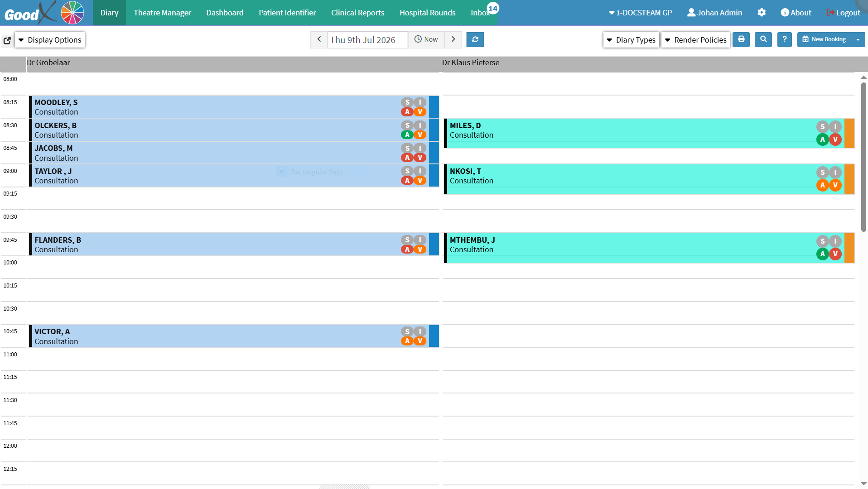
Task: Go to previous day arrow
Action: point(319,39)
